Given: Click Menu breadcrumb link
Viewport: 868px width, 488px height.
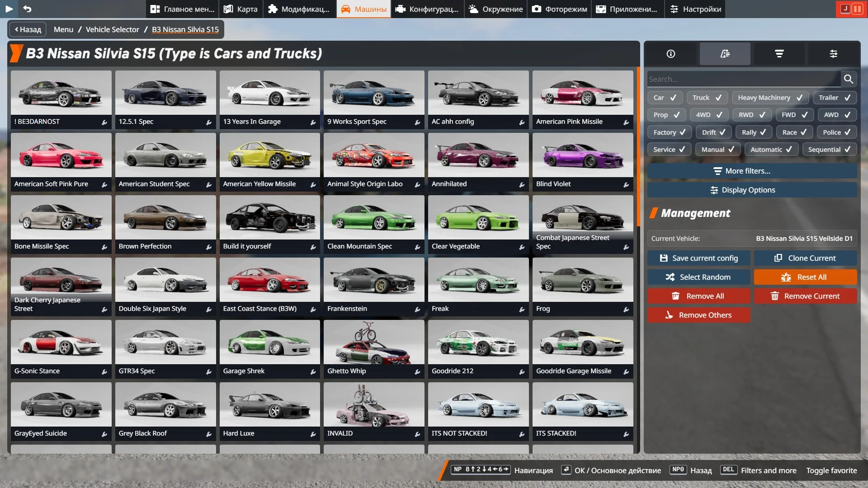Looking at the screenshot, I should tap(63, 29).
